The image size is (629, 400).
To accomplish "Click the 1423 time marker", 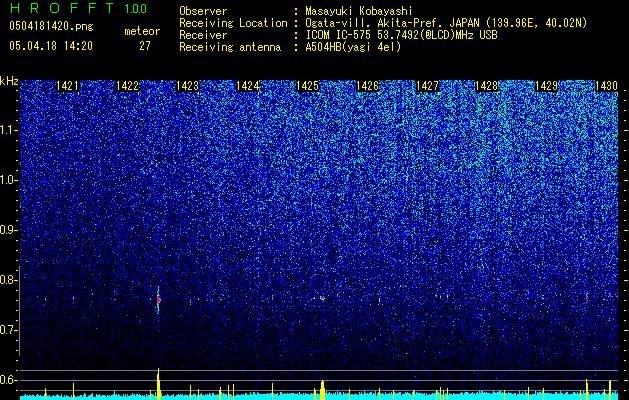I will (x=187, y=86).
